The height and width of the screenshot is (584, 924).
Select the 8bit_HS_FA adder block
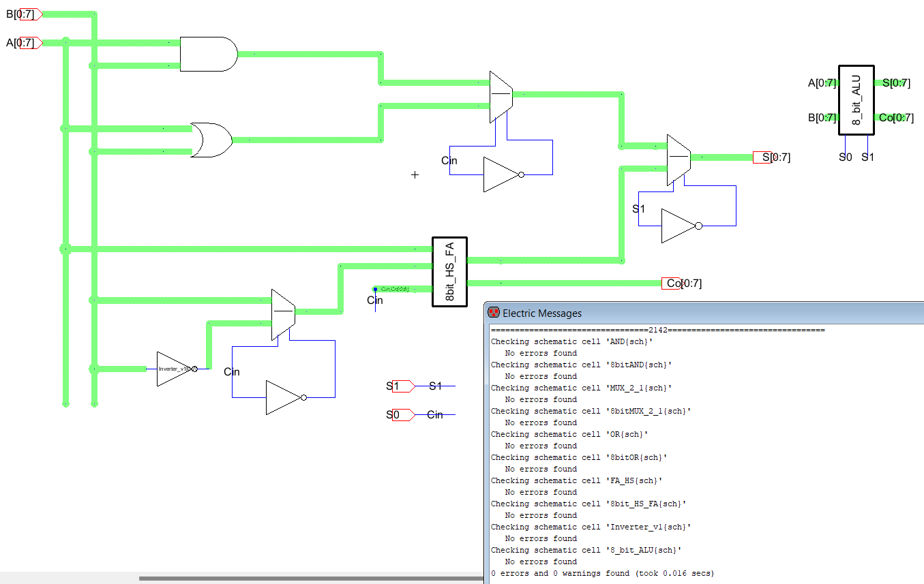(449, 272)
